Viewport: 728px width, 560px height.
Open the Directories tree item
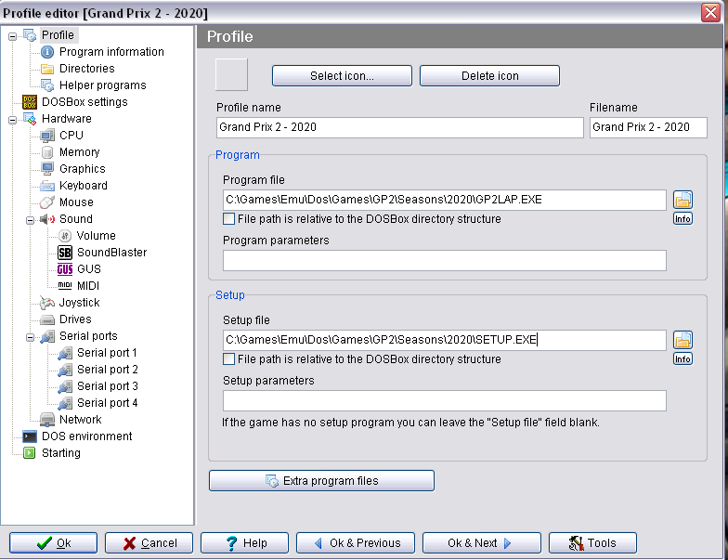click(x=86, y=69)
